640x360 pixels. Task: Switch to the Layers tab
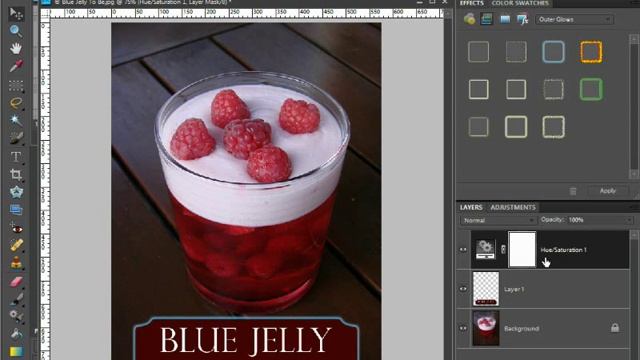pos(471,207)
